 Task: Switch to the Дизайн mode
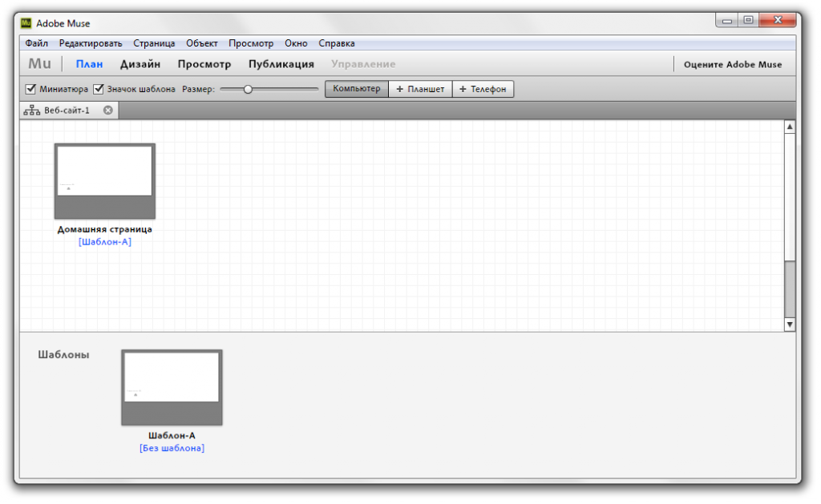point(140,64)
